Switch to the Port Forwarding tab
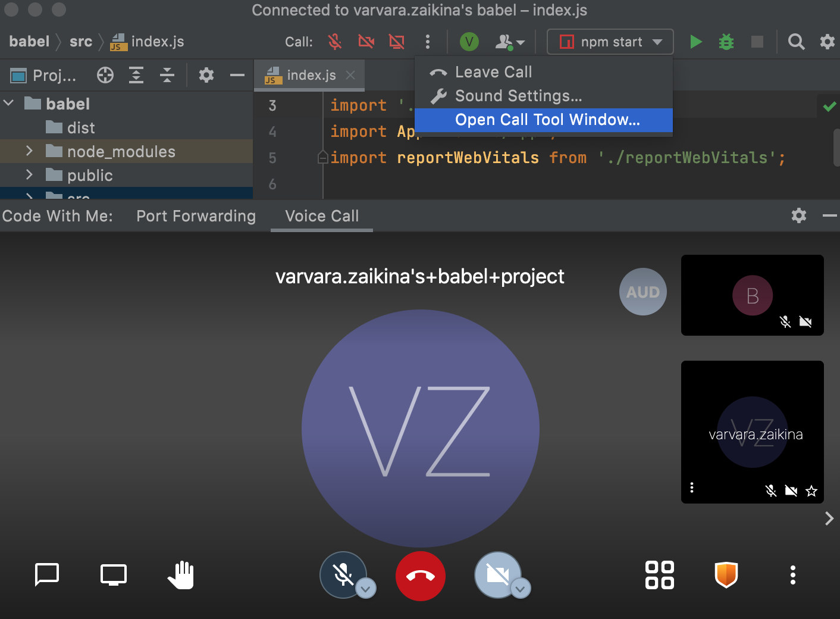840x619 pixels. 196,215
